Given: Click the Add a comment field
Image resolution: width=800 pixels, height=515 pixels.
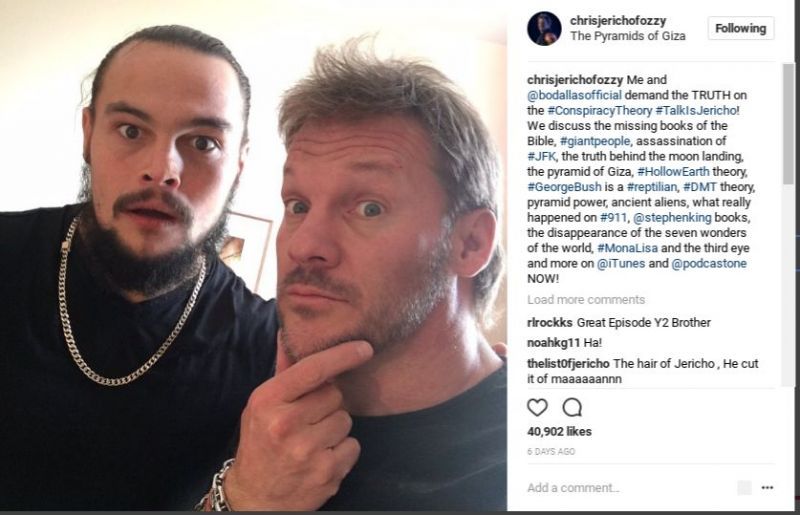Looking at the screenshot, I should [x=628, y=488].
